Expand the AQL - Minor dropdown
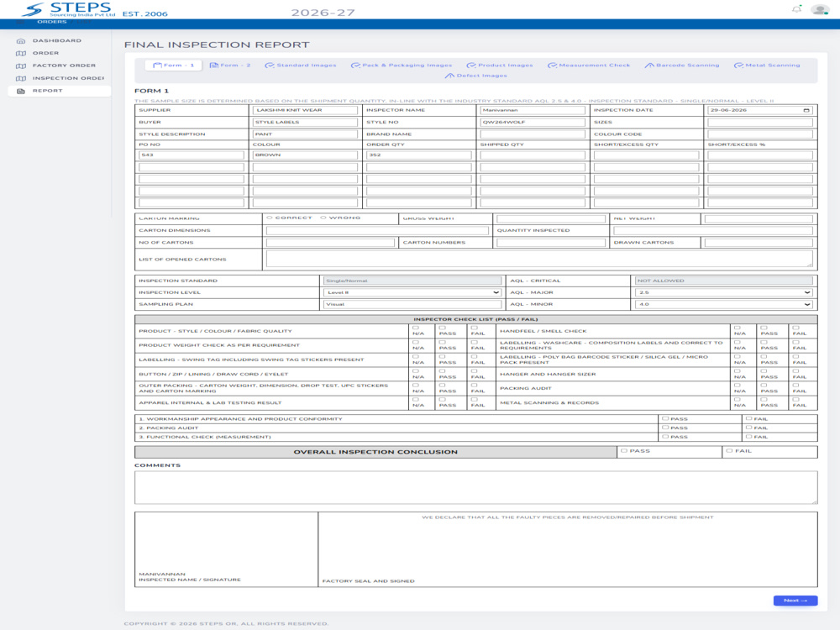Image resolution: width=840 pixels, height=630 pixels. 723,304
